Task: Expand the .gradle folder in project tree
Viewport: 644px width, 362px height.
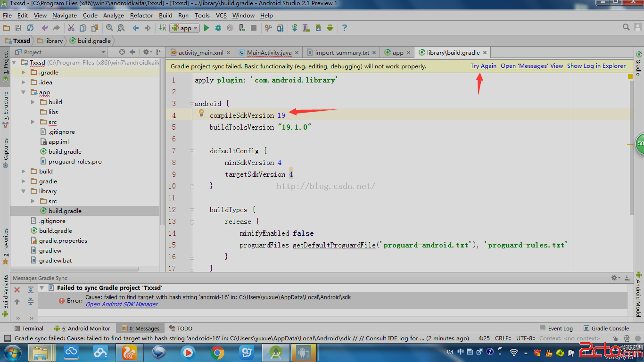Action: [x=24, y=73]
